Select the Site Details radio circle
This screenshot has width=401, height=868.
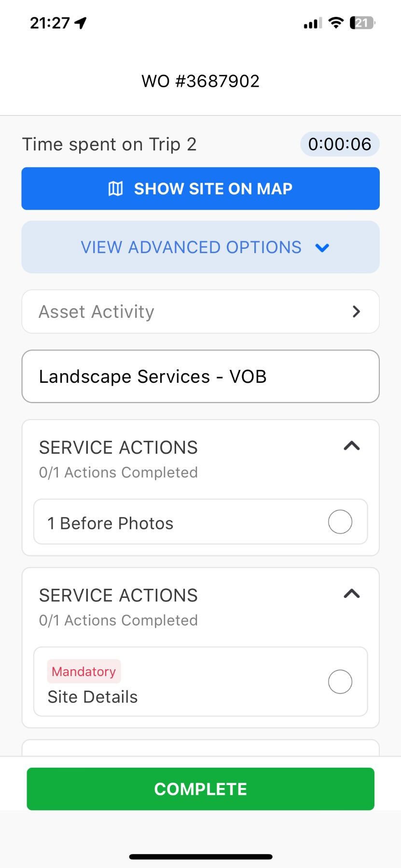coord(340,682)
